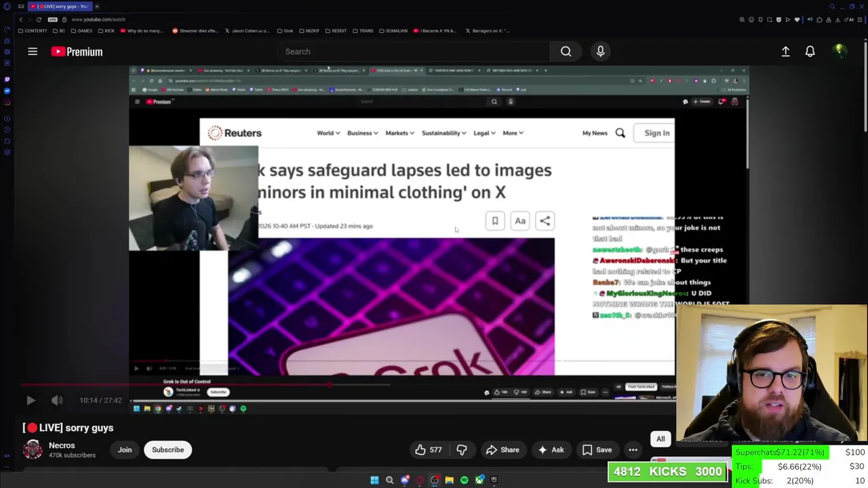Image resolution: width=868 pixels, height=488 pixels.
Task: Open Epic Games launcher from taskbar
Action: pyautogui.click(x=494, y=480)
